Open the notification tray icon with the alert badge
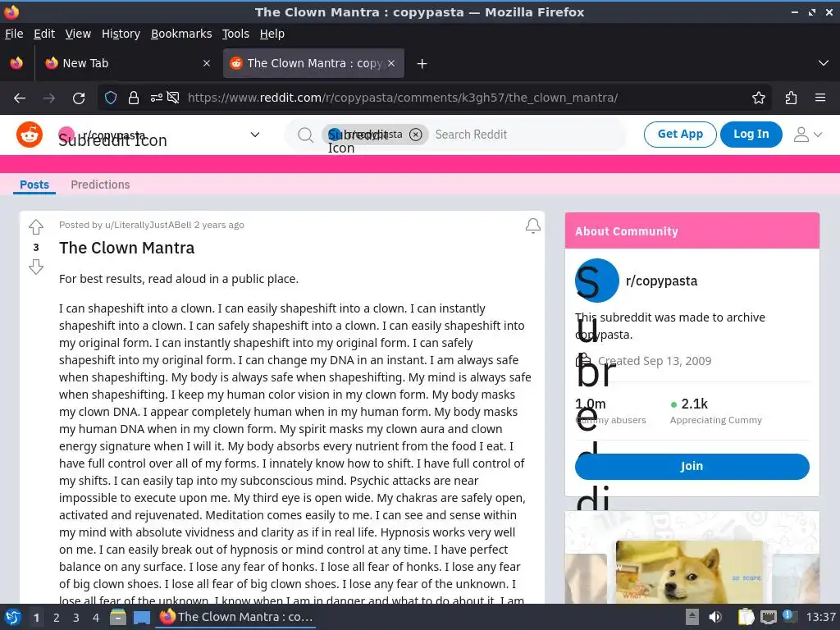840x630 pixels. coord(790,616)
